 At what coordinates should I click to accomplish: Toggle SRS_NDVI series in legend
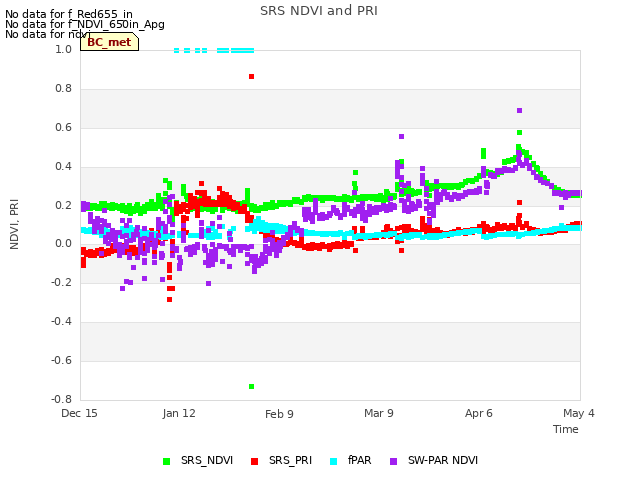(198, 460)
